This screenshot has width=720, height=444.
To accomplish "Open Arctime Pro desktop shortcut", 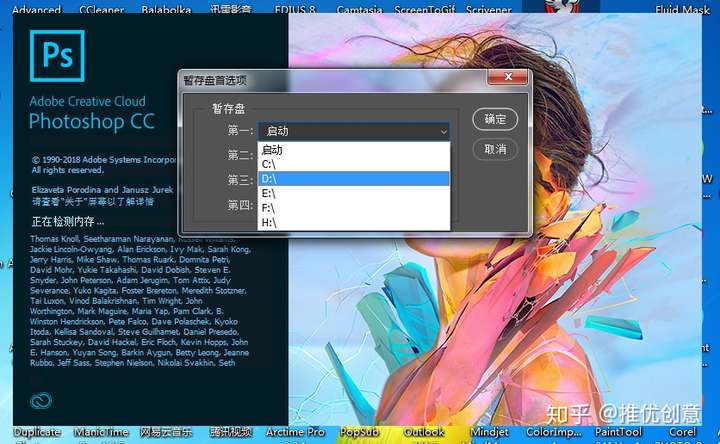I will pos(295,432).
